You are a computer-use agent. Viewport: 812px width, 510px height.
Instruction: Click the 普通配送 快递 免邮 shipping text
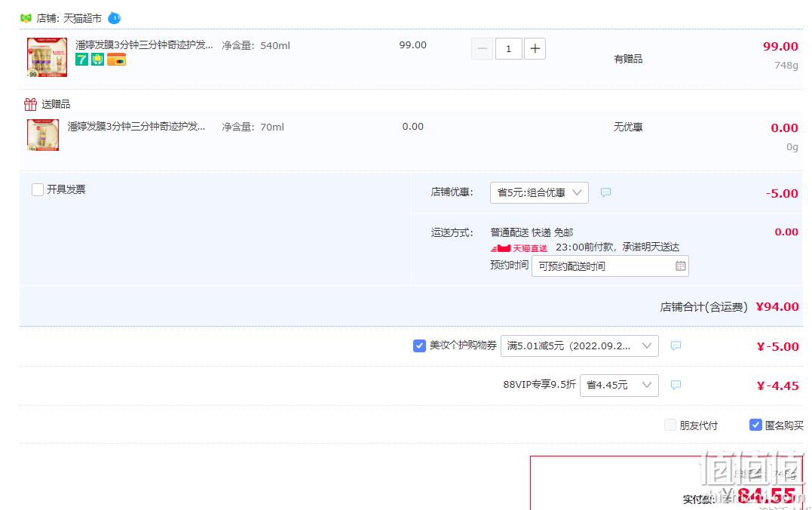[x=532, y=232]
